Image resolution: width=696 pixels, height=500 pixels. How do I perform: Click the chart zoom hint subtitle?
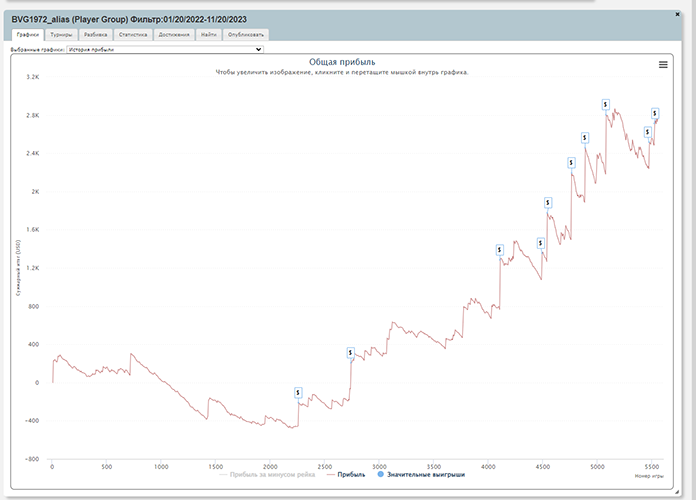(x=342, y=72)
